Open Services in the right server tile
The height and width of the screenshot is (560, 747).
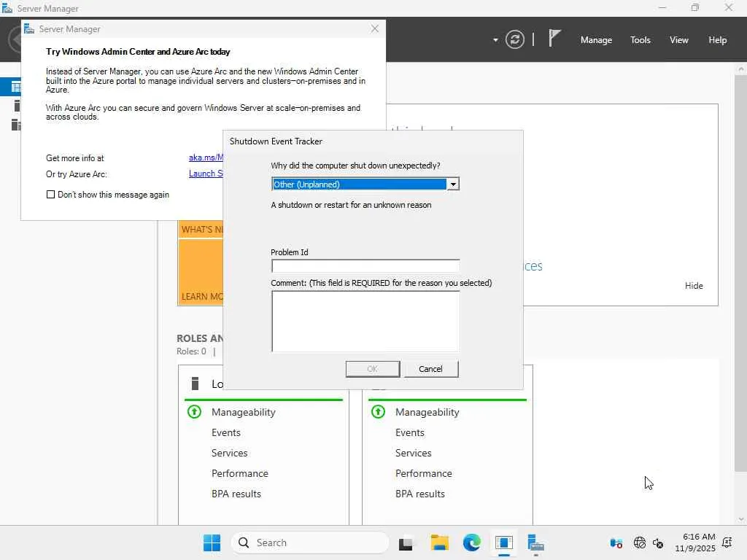pyautogui.click(x=413, y=453)
